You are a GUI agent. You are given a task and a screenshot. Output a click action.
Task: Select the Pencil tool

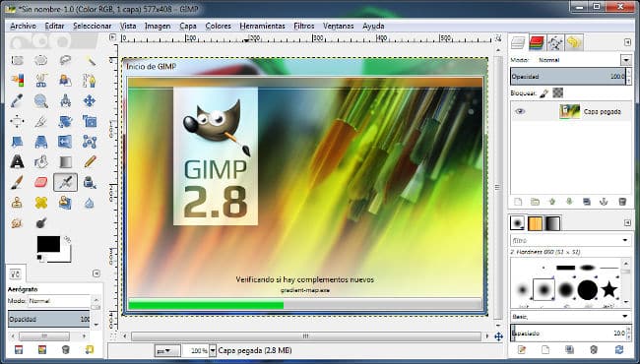coord(90,161)
